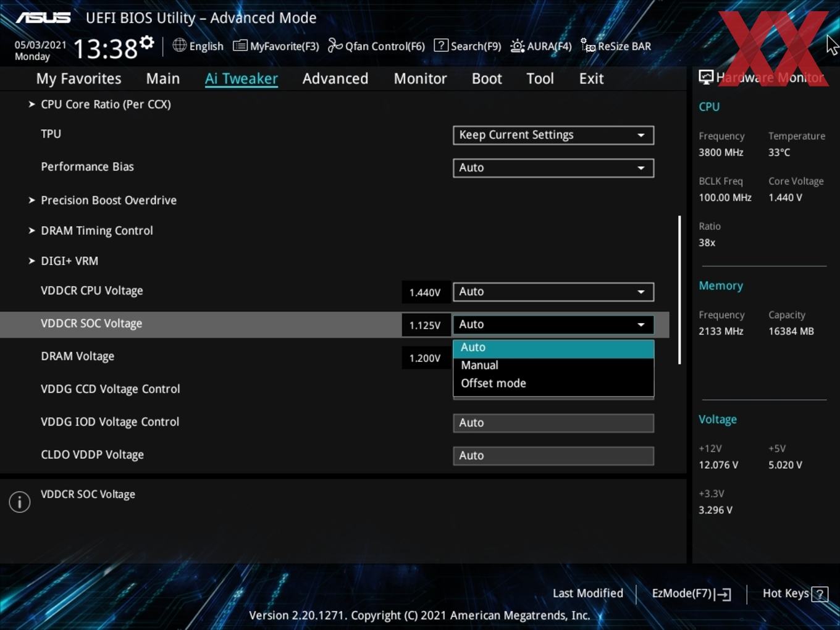Click the 12.076 V reading
The image size is (840, 630).
point(718,465)
